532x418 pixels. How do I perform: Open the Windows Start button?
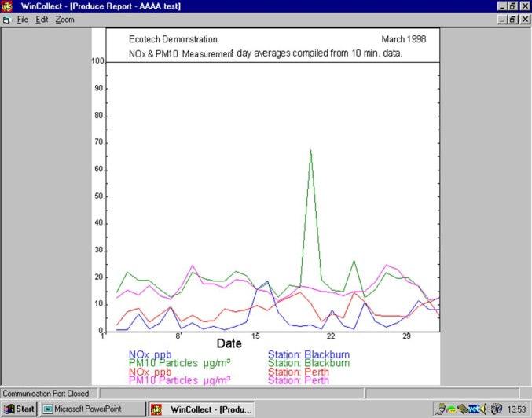(20, 409)
